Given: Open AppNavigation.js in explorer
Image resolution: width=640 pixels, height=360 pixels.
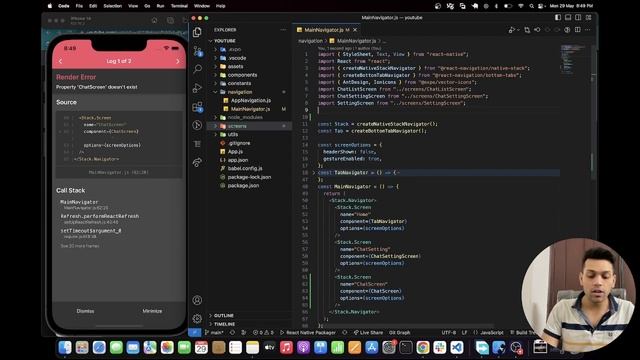Looking at the screenshot, I should point(251,100).
